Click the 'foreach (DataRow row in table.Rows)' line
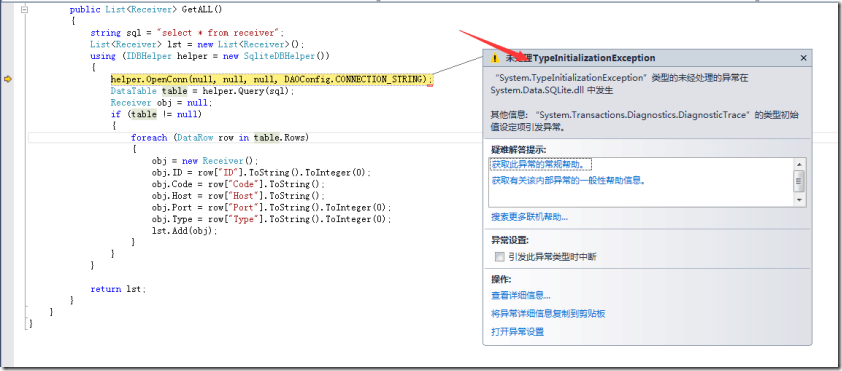The width and height of the screenshot is (842, 371). [220, 137]
